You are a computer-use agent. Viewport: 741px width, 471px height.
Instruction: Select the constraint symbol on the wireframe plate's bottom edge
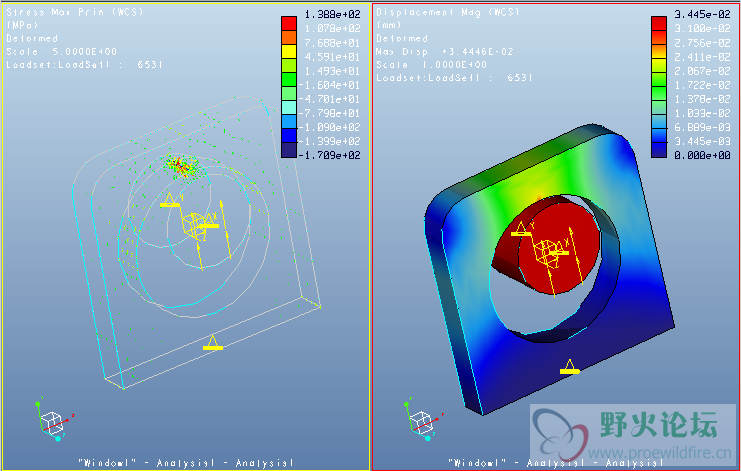coord(211,343)
